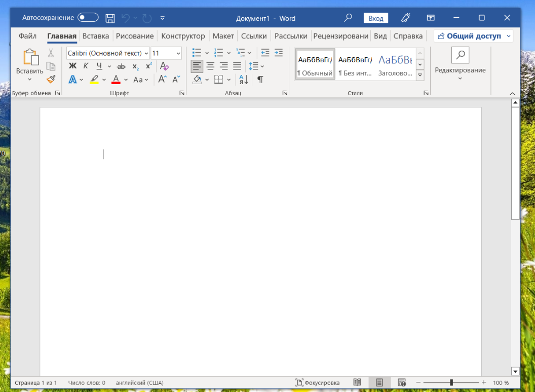535x392 pixels.
Task: Click the Clear All Formatting icon
Action: click(164, 66)
